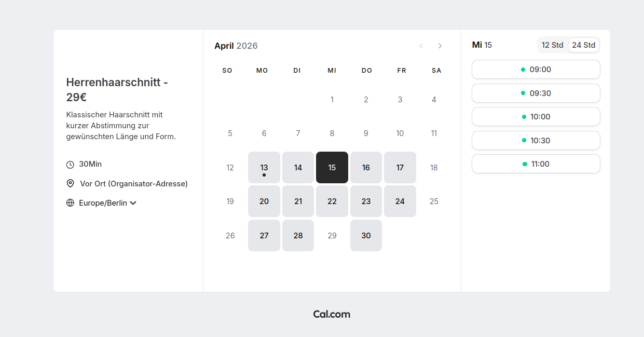Click the location pin icon
644x337 pixels.
[x=71, y=184]
